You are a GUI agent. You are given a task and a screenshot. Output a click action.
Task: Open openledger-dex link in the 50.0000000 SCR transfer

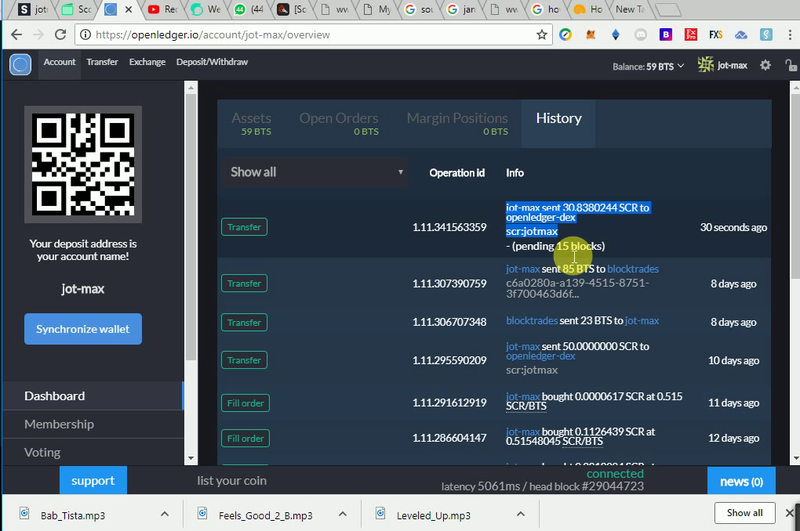[x=540, y=356]
